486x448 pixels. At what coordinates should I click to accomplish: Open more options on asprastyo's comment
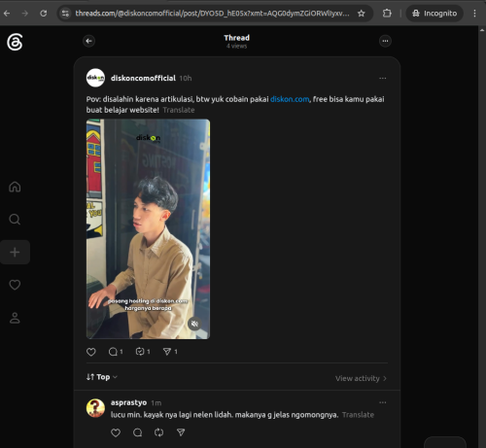[383, 402]
